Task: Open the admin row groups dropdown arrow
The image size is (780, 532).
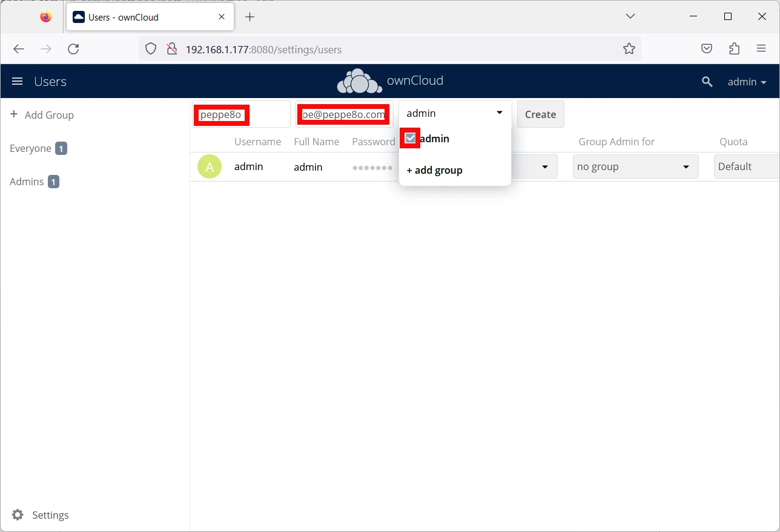Action: (544, 166)
